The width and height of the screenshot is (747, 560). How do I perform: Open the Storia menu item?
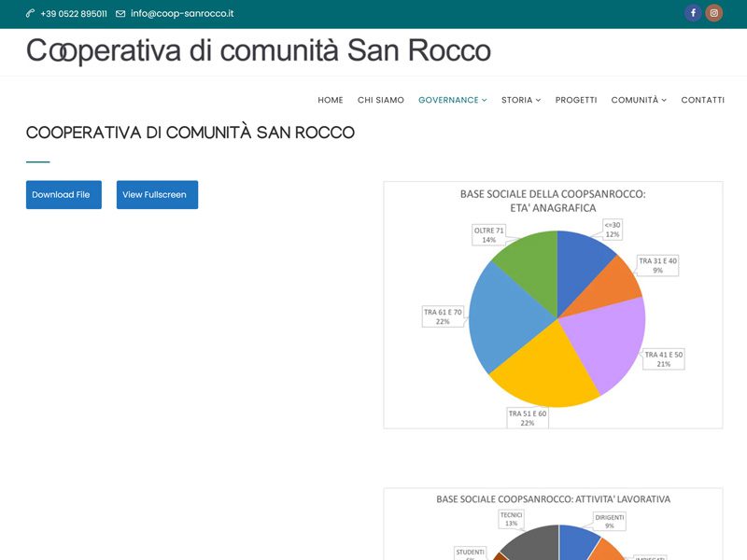pyautogui.click(x=517, y=100)
